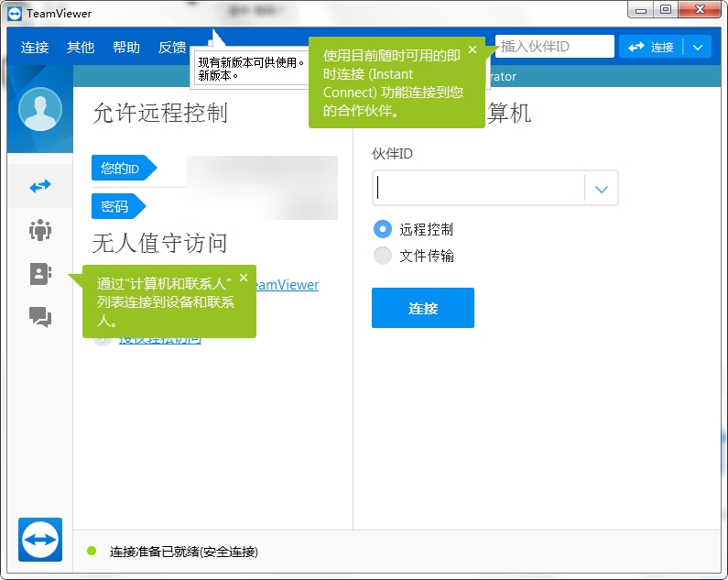Image resolution: width=728 pixels, height=580 pixels.
Task: Open the Chat icon in sidebar
Action: click(x=40, y=317)
